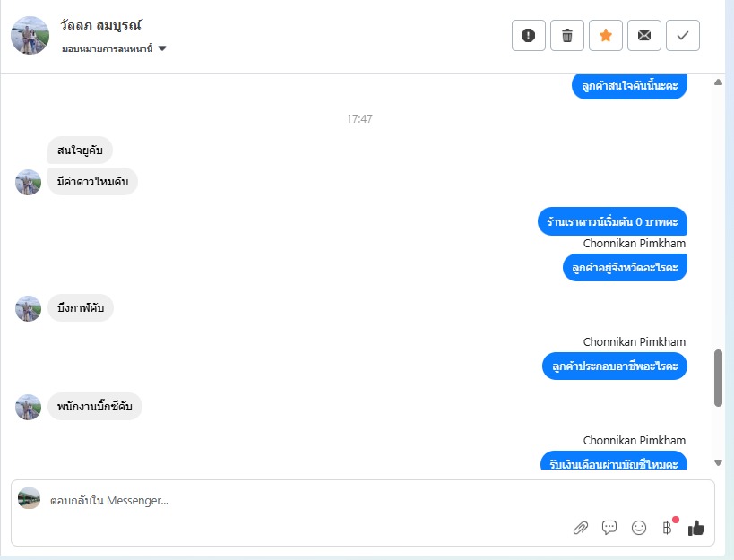This screenshot has height=560, width=734.
Task: Click the chat scrollbar thumb
Action: click(718, 378)
